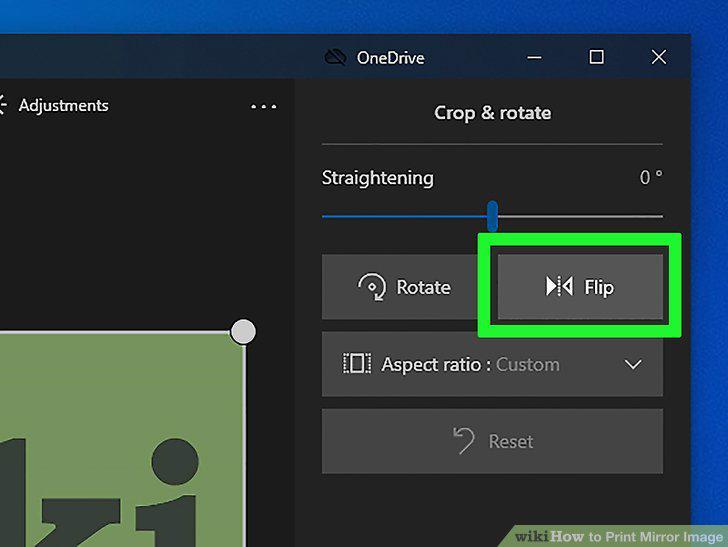Click the Adjustments brightness icon
728x547 pixels.
click(x=3, y=105)
